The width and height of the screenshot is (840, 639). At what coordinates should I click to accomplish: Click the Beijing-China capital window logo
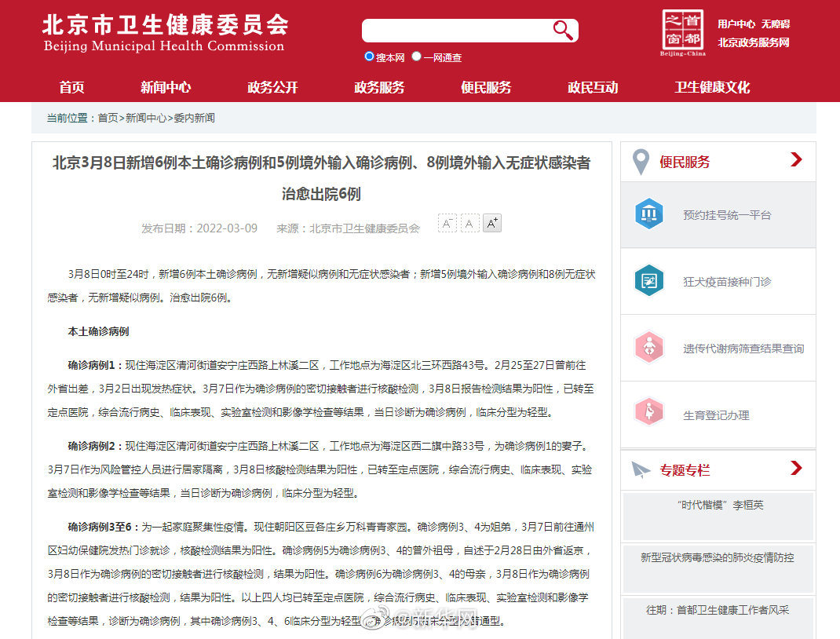pyautogui.click(x=682, y=32)
